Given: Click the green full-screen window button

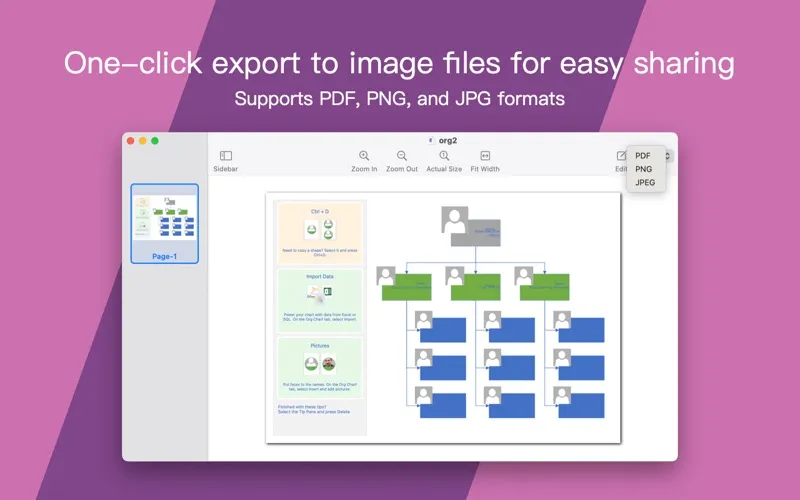Looking at the screenshot, I should tap(155, 141).
